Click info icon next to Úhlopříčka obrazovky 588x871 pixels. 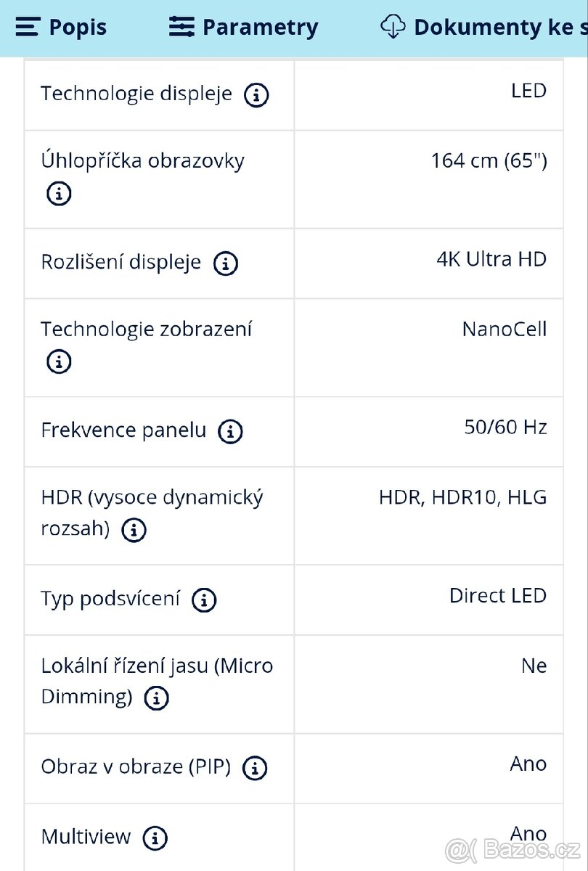tap(59, 194)
